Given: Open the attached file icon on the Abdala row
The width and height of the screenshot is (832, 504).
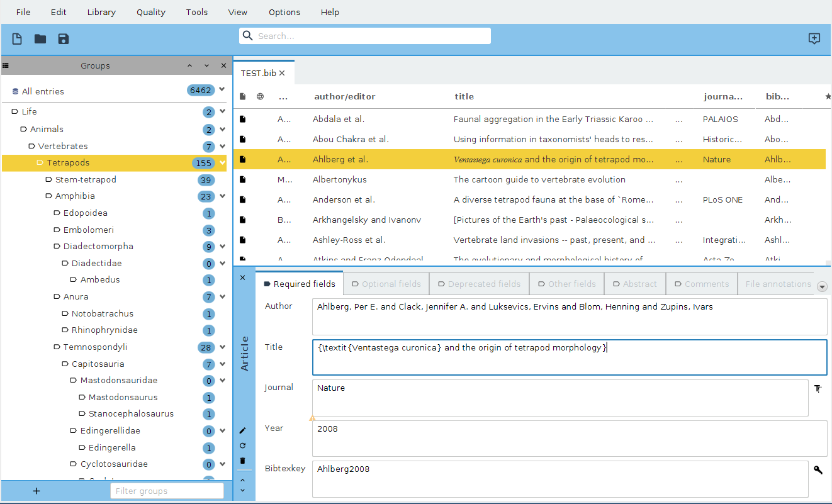Looking at the screenshot, I should click(x=242, y=119).
